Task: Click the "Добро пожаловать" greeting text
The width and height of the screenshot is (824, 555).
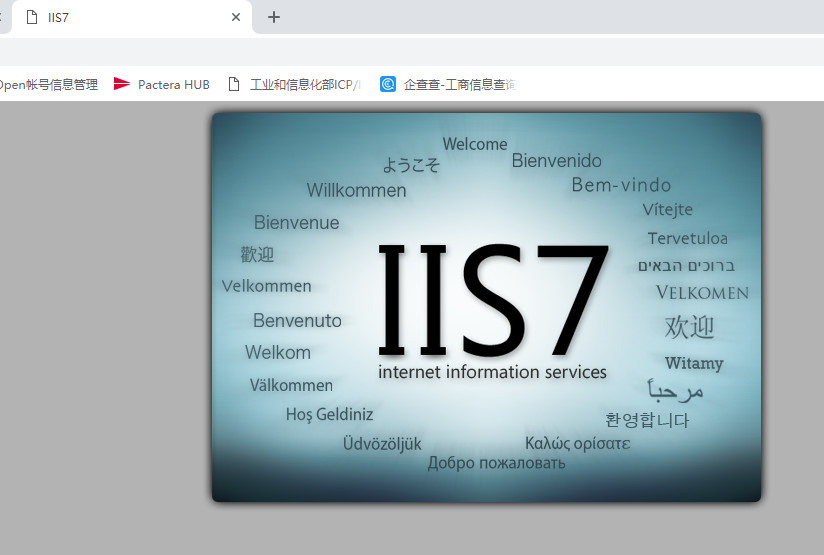Action: coord(496,463)
